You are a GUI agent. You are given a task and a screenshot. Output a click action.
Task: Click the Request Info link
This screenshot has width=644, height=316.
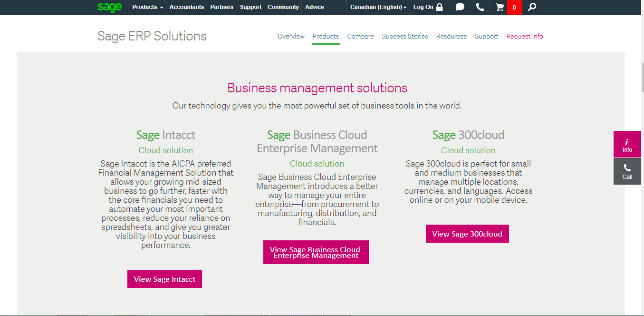click(525, 36)
